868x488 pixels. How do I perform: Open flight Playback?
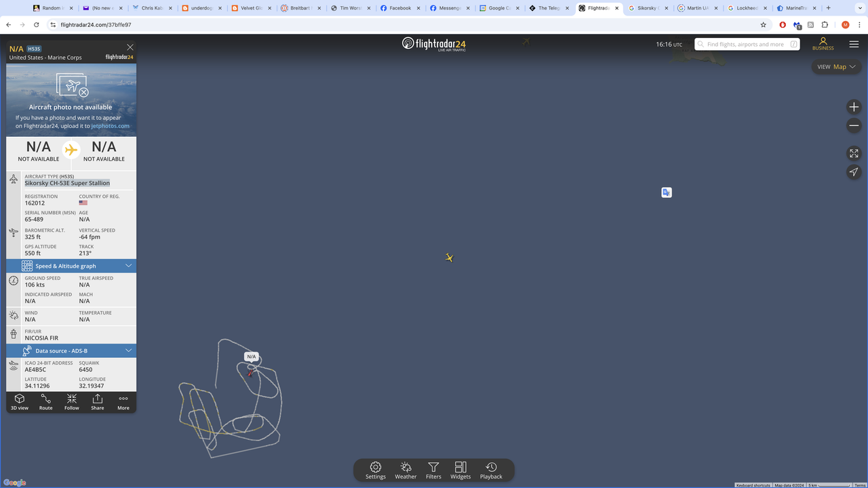pyautogui.click(x=491, y=470)
